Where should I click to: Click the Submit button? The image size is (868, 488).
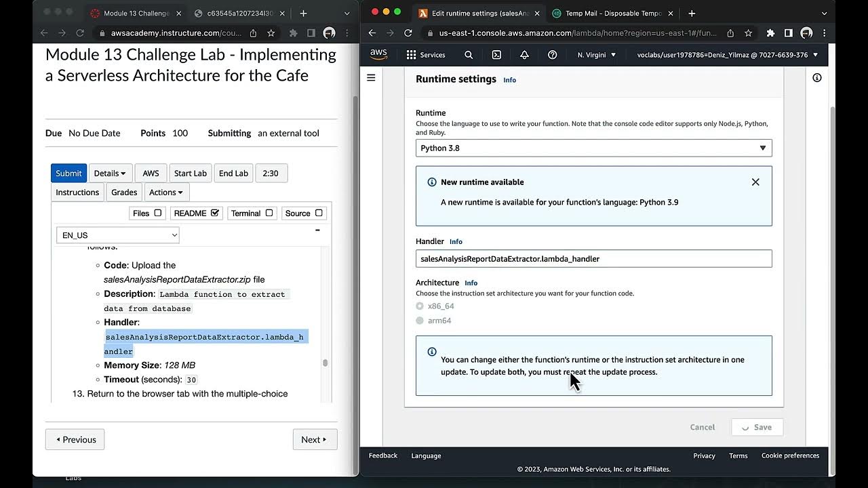click(x=68, y=174)
